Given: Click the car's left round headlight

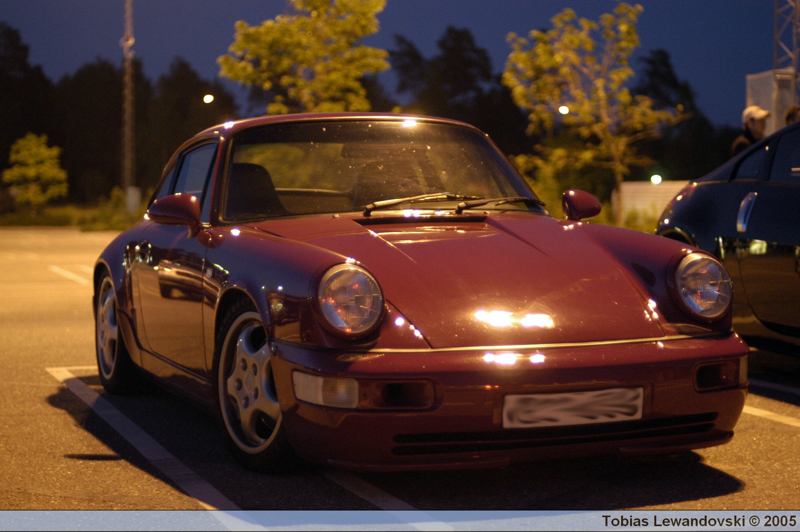Looking at the screenshot, I should pos(350,299).
